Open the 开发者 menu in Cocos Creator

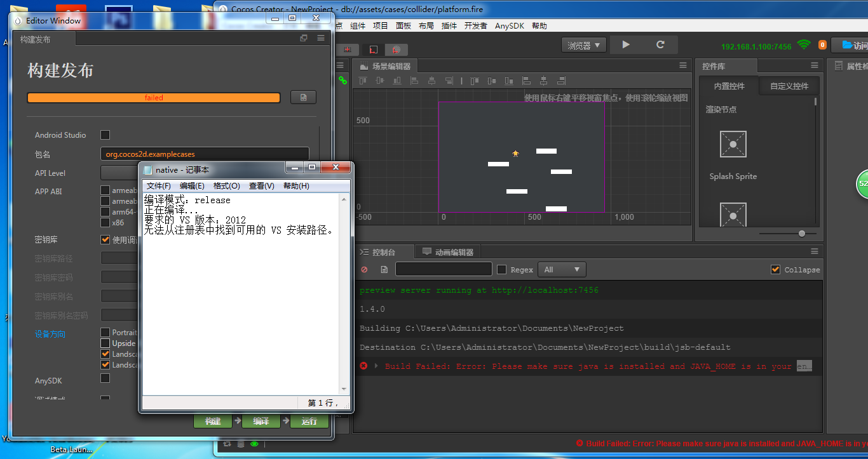coord(475,26)
